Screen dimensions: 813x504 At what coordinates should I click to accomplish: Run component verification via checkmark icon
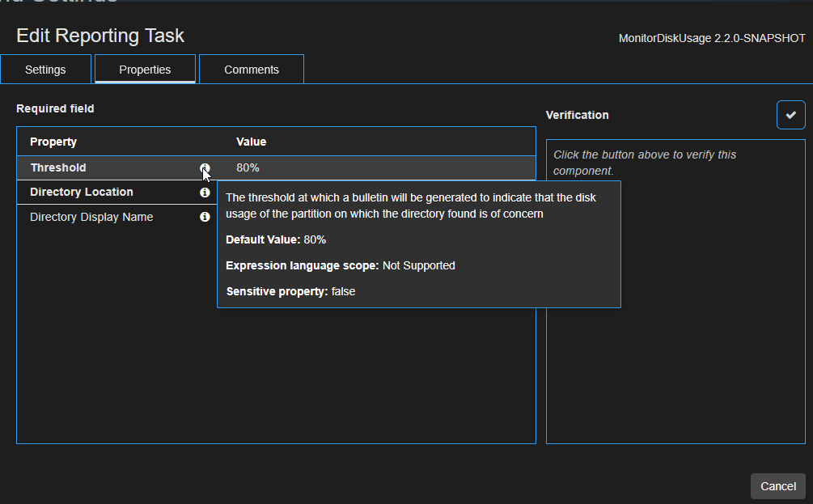click(x=790, y=114)
